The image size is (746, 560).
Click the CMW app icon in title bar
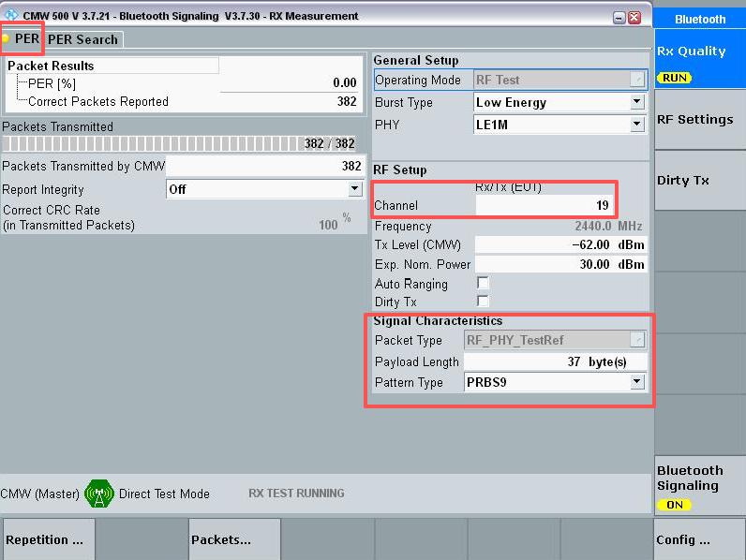pyautogui.click(x=11, y=15)
